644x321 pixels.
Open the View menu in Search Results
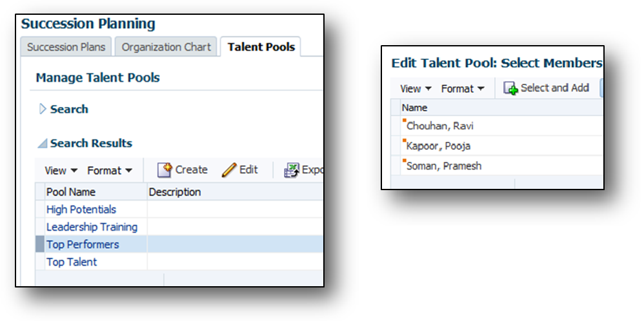[x=61, y=171]
